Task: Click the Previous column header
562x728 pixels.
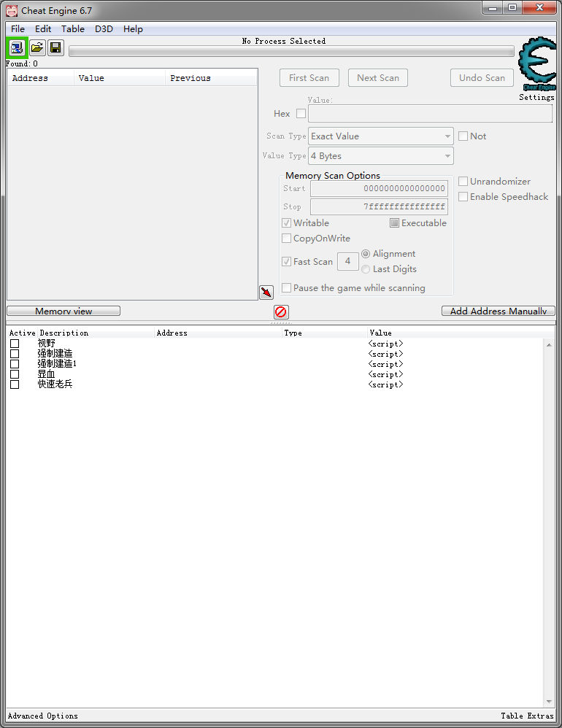Action: click(211, 78)
